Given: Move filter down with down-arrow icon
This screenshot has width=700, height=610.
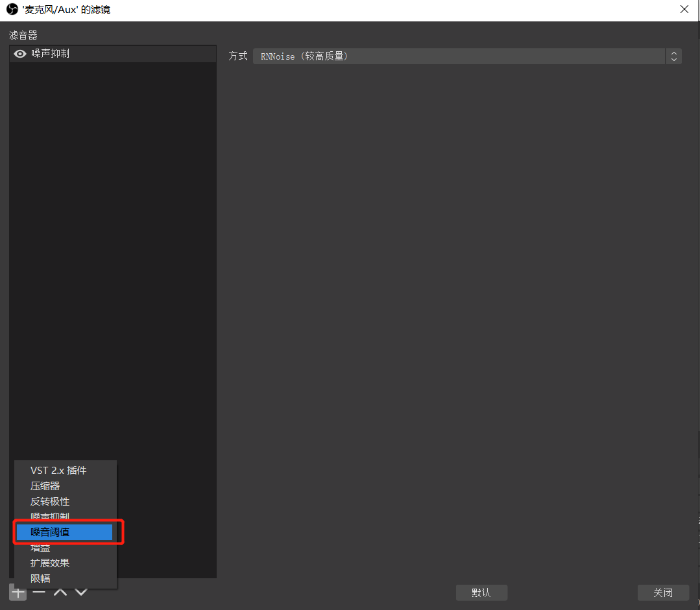Looking at the screenshot, I should tap(81, 592).
